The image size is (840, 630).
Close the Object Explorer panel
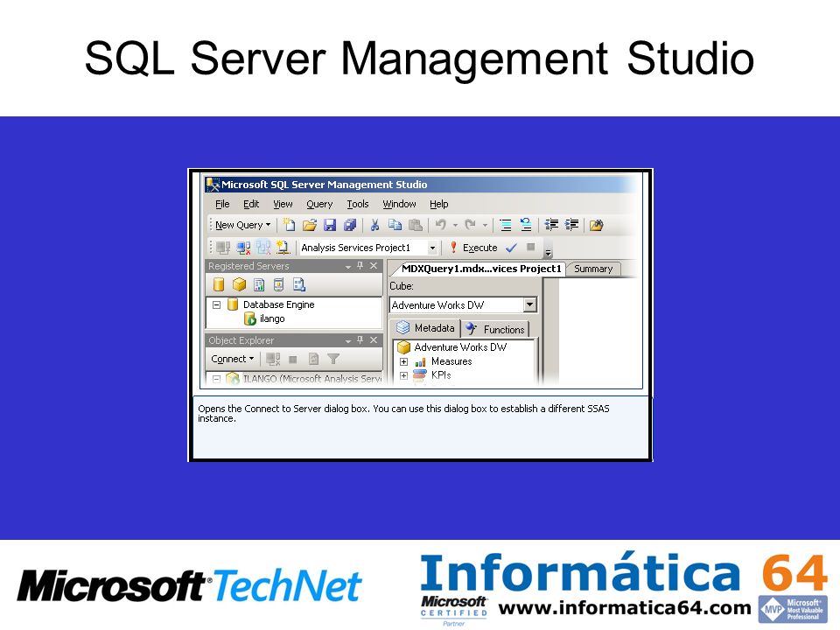click(374, 340)
